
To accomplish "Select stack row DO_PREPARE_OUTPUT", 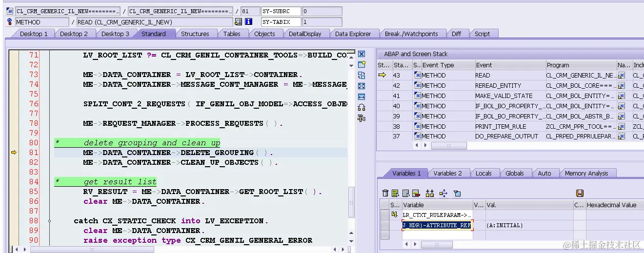I will 509,136.
